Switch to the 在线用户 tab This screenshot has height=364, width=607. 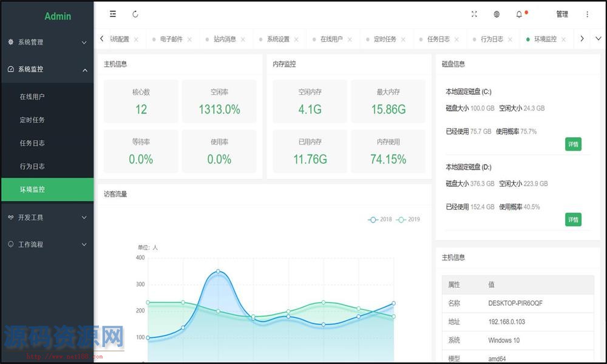[x=331, y=39]
